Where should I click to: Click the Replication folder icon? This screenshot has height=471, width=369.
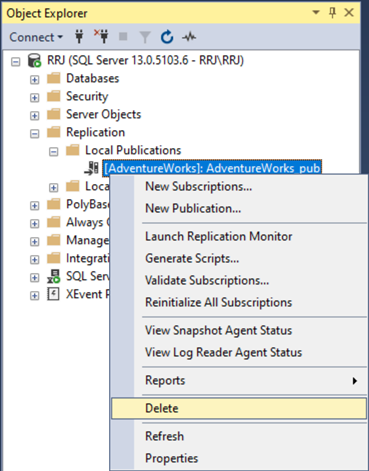click(54, 132)
